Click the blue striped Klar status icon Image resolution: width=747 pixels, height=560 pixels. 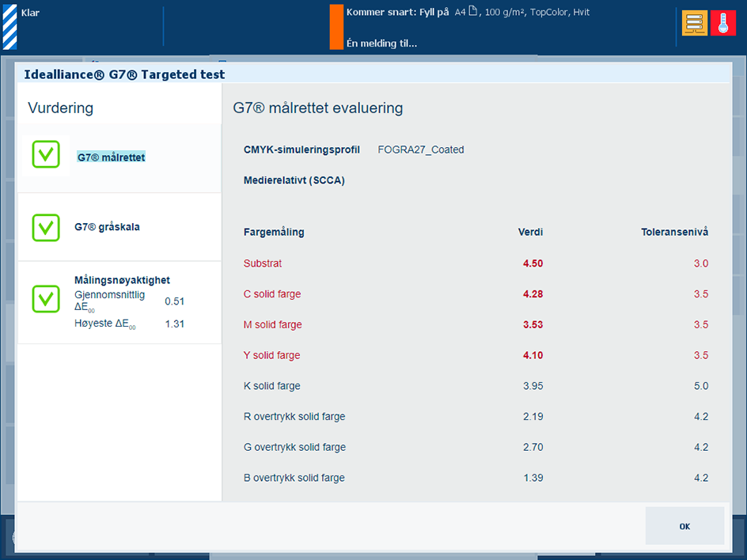(x=10, y=27)
